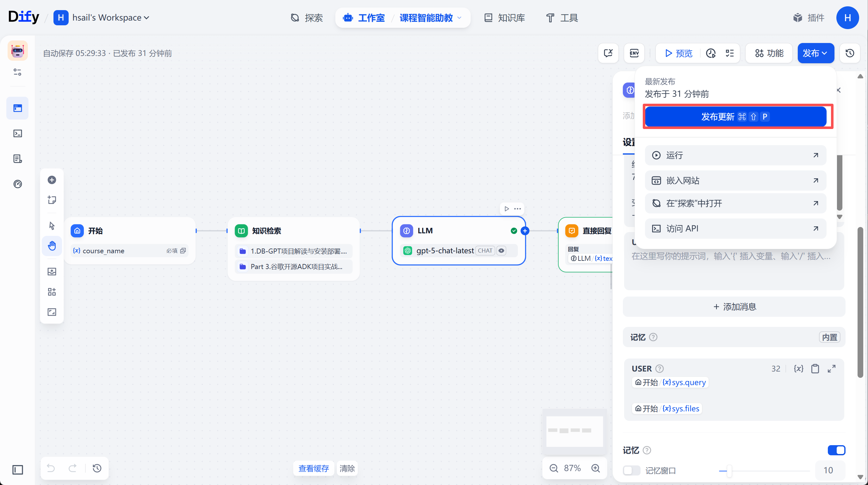Zoom in on the canvas
The height and width of the screenshot is (485, 868).
pyautogui.click(x=596, y=468)
